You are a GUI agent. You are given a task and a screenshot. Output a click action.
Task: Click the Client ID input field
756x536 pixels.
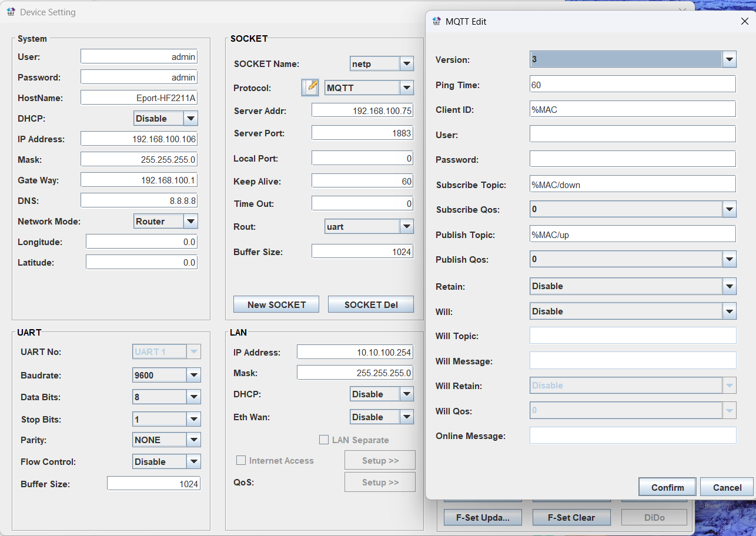[x=632, y=109]
